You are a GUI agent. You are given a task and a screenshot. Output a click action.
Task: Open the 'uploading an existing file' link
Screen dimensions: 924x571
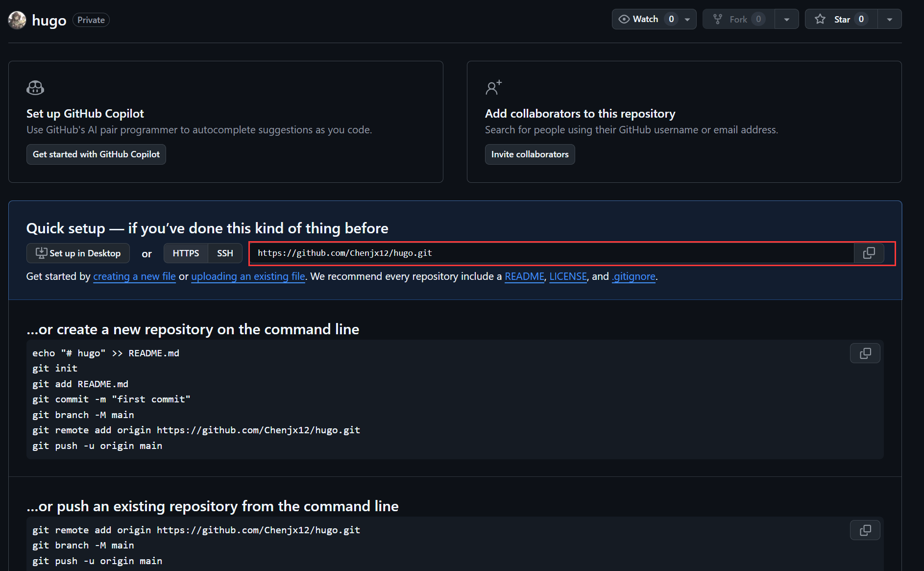pyautogui.click(x=248, y=276)
